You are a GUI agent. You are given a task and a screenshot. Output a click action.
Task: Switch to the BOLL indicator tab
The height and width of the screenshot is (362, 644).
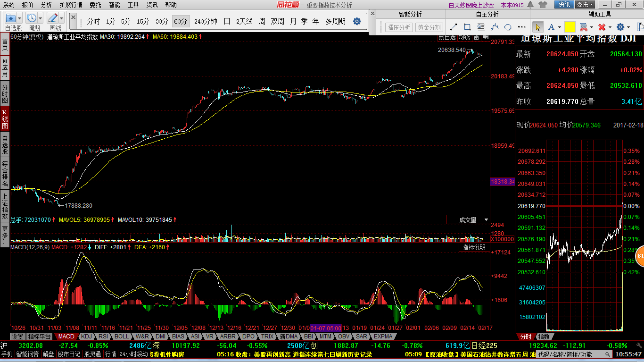[121, 337]
